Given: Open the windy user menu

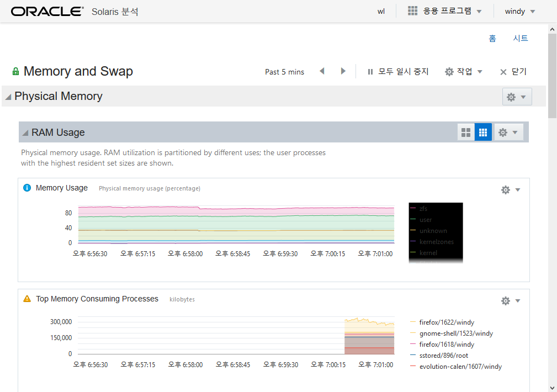Looking at the screenshot, I should click(520, 12).
